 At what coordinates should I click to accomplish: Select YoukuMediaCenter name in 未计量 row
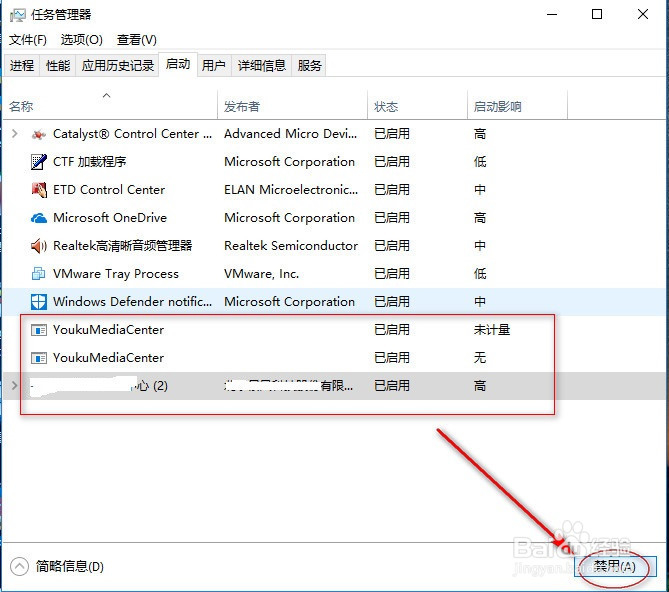click(108, 330)
